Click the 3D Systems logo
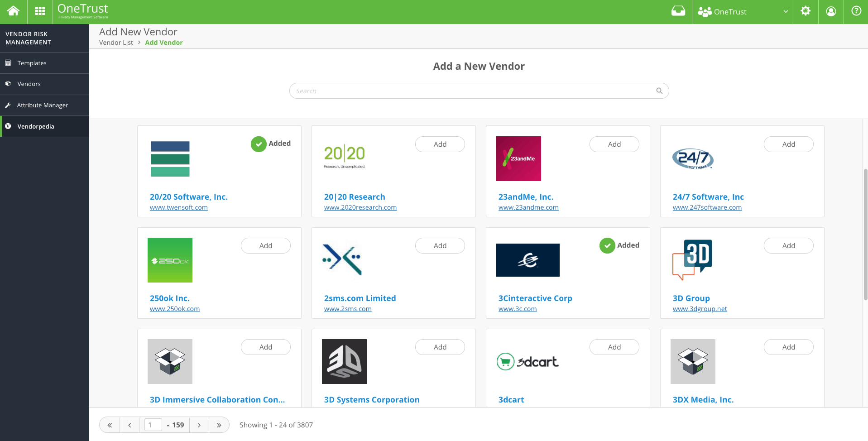Image resolution: width=868 pixels, height=441 pixels. pyautogui.click(x=344, y=361)
